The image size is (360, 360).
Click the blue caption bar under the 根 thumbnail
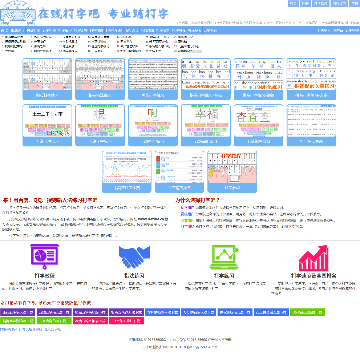(100, 141)
